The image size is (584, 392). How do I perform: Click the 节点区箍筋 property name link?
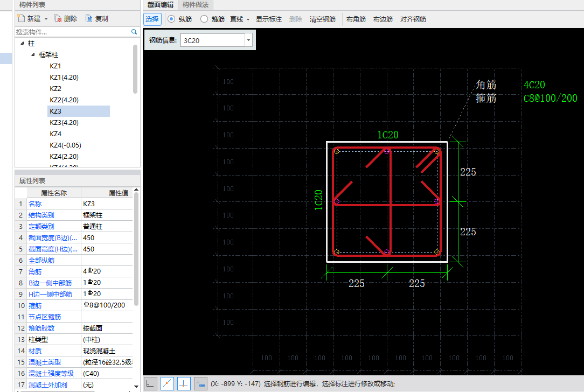(45, 317)
